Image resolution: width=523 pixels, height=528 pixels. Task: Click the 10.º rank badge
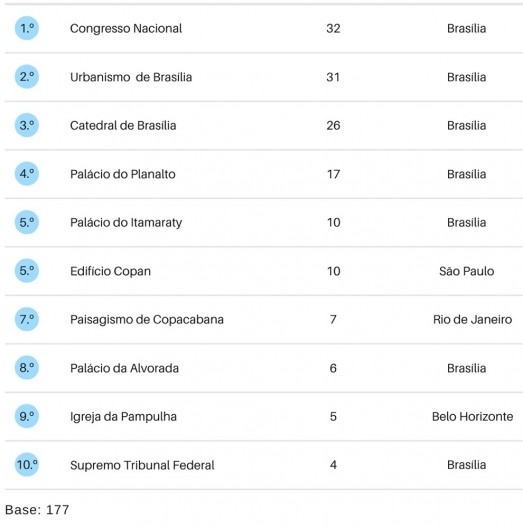coord(27,465)
